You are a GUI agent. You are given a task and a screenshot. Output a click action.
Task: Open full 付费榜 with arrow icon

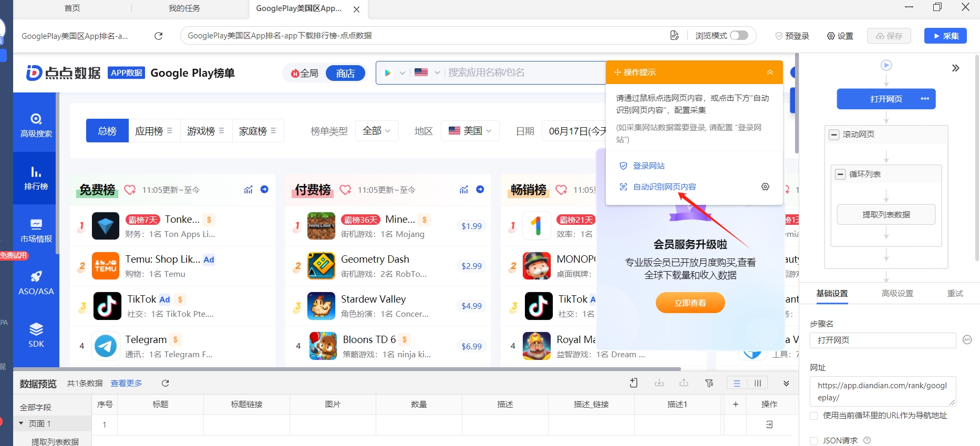(x=480, y=189)
